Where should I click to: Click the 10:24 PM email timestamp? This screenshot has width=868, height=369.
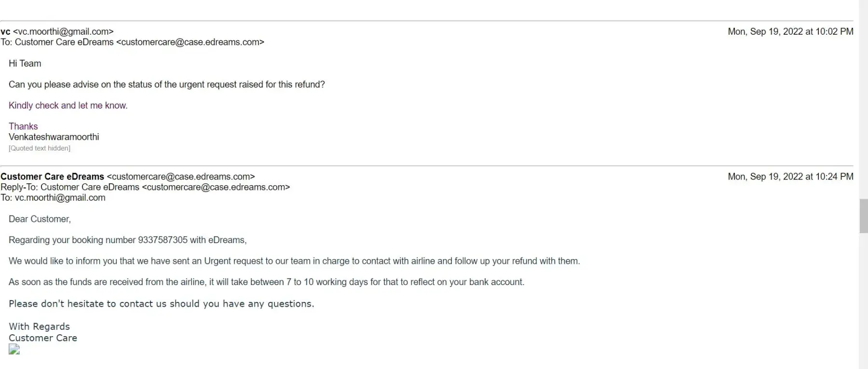click(x=790, y=177)
